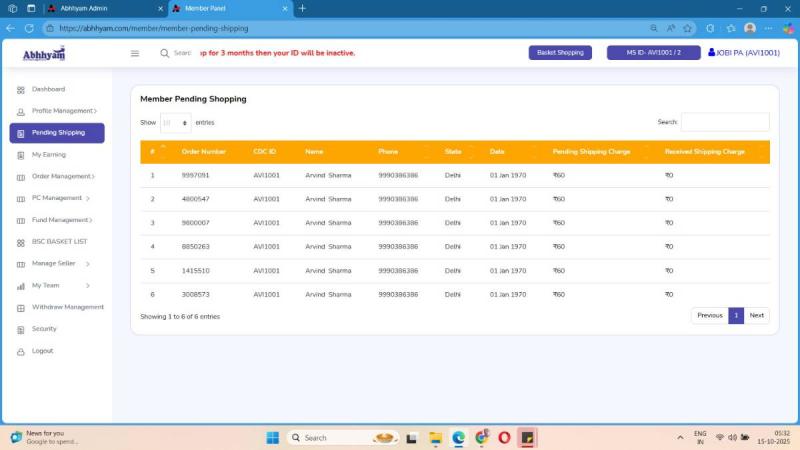The height and width of the screenshot is (450, 800).
Task: Open the show entries dropdown
Action: pyautogui.click(x=175, y=122)
